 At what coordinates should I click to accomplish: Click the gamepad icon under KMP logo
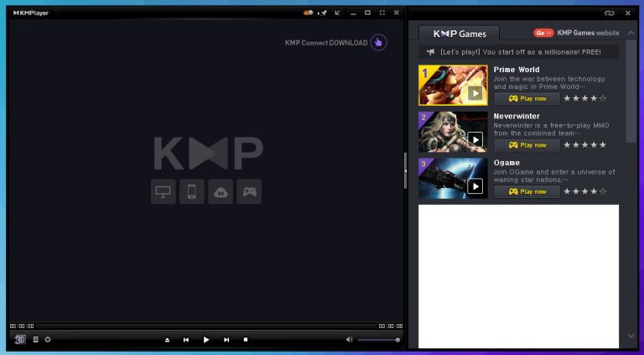click(x=249, y=191)
